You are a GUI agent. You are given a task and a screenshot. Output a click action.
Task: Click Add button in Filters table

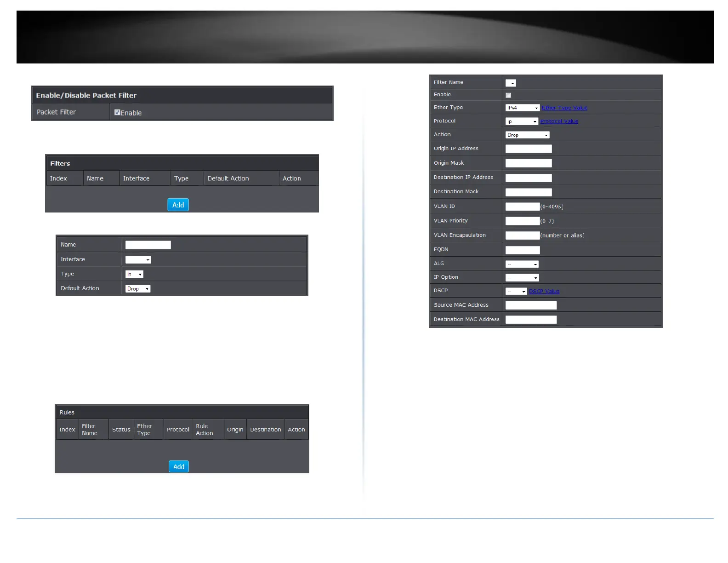178,205
